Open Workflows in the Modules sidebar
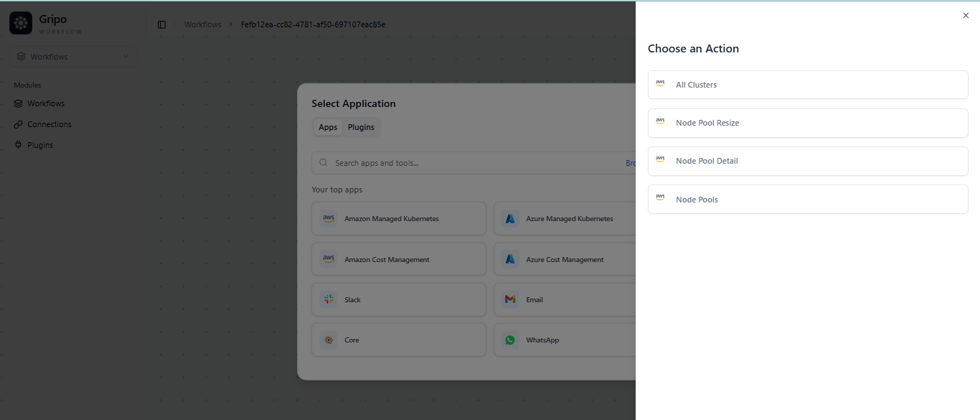 (x=46, y=103)
